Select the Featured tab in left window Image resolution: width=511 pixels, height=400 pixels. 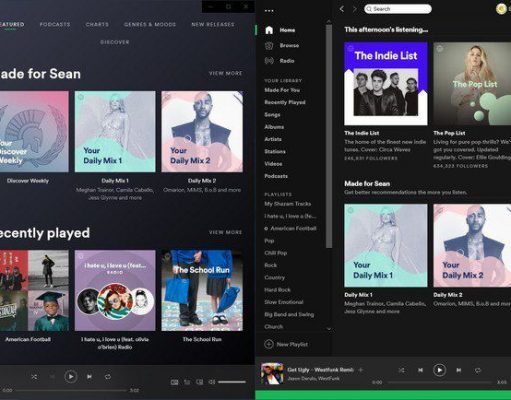click(11, 24)
